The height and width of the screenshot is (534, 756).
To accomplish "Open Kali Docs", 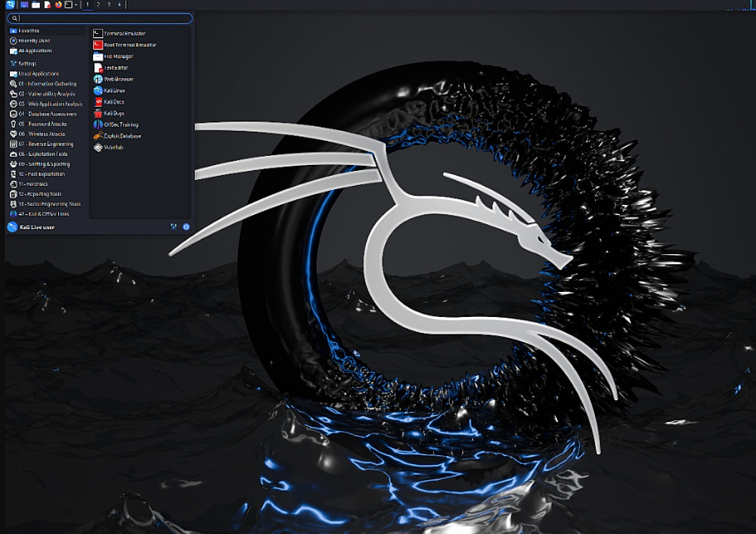I will pyautogui.click(x=140, y=102).
